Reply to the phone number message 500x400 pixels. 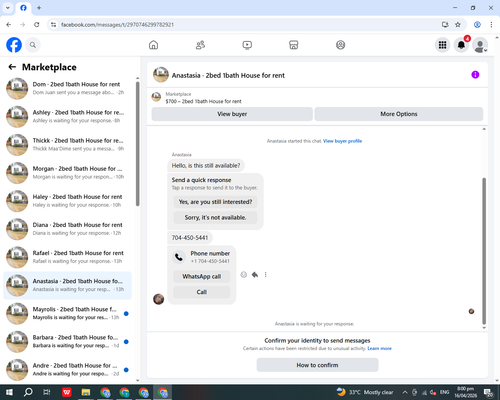(x=255, y=275)
